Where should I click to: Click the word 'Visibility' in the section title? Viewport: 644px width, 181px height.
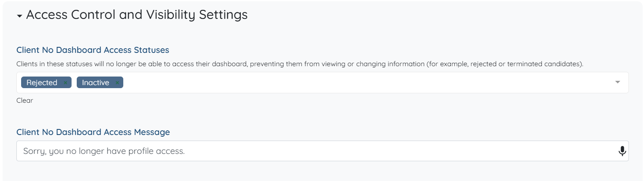click(x=170, y=15)
